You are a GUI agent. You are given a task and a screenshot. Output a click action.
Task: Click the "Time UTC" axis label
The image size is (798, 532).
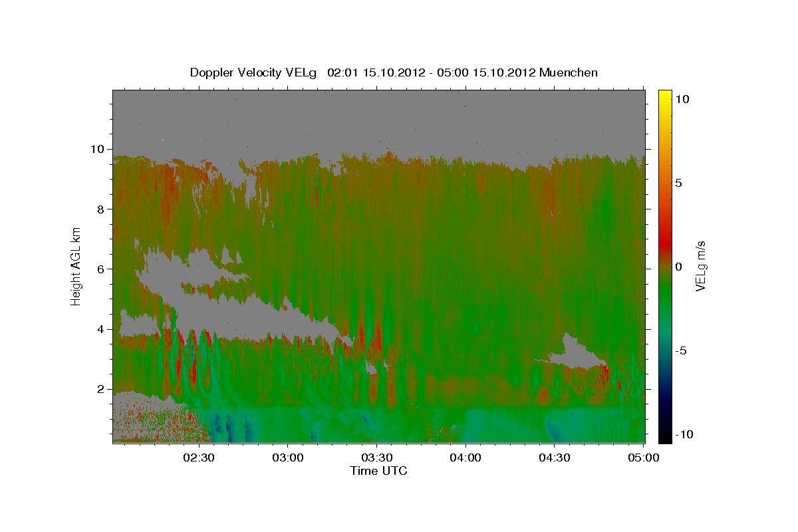click(x=378, y=471)
